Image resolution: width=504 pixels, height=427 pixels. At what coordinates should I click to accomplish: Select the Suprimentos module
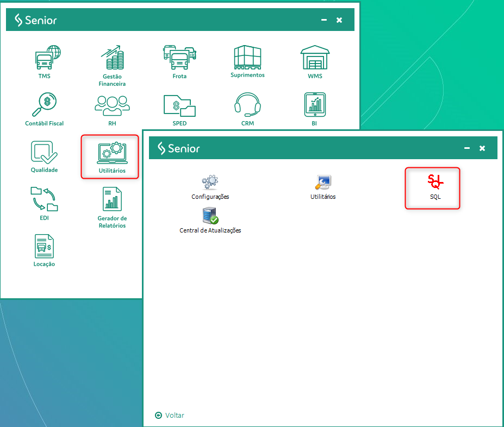point(247,61)
